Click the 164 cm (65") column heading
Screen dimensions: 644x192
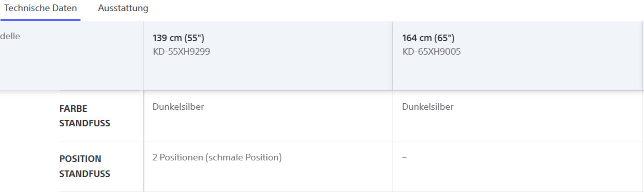(428, 38)
